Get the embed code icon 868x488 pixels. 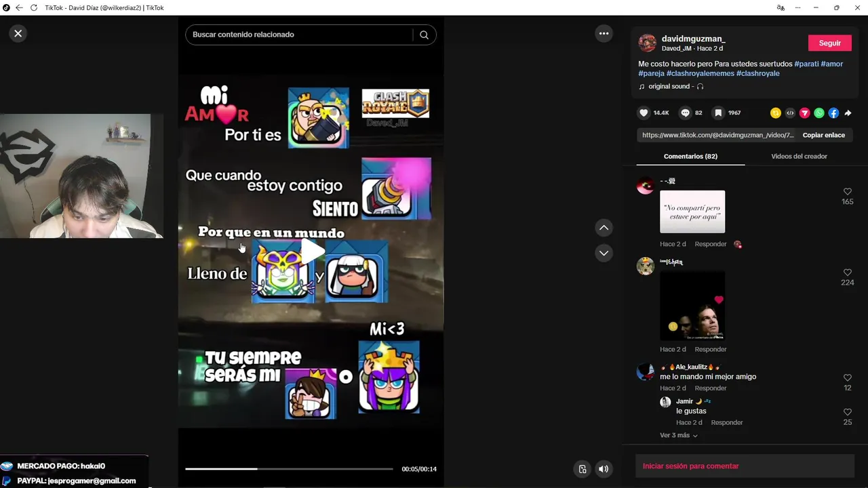[x=790, y=113]
